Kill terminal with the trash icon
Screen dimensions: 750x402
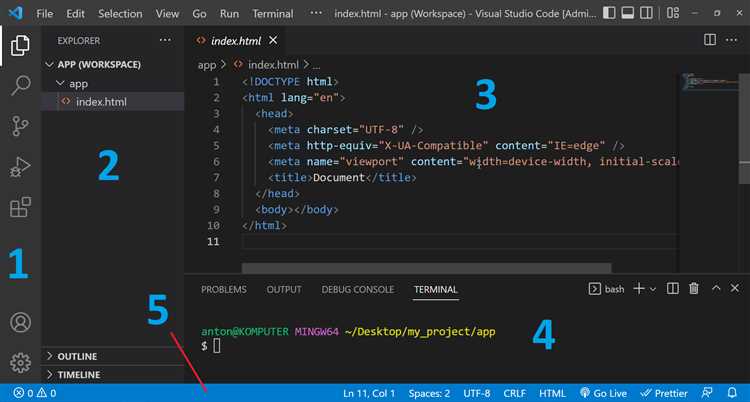coord(694,289)
